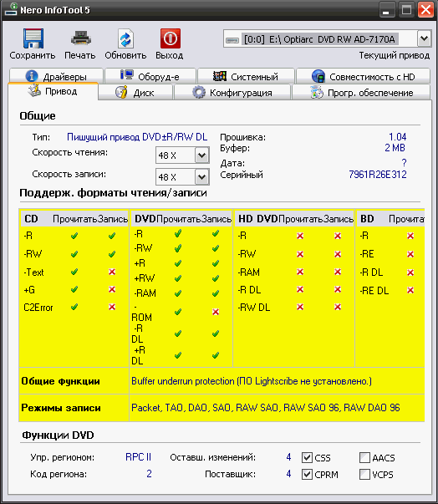Click the drive icon in current drive selector
Viewport: 438px width, 504px height.
[232, 40]
